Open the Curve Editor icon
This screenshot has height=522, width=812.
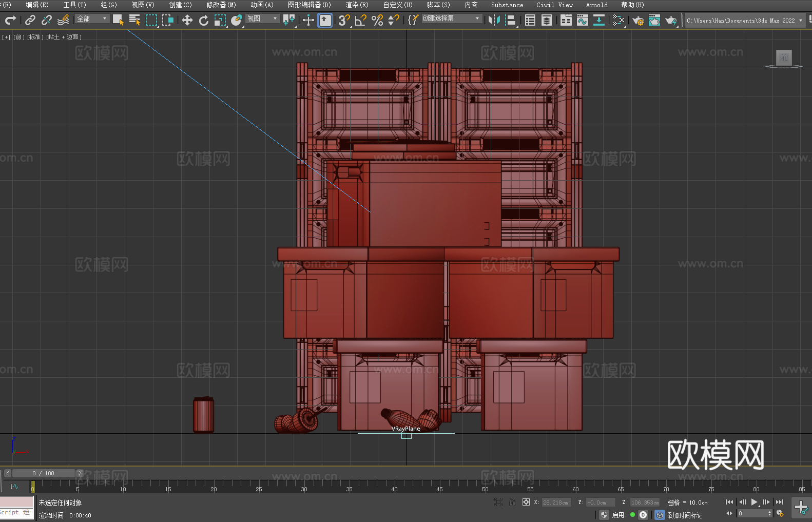582,20
